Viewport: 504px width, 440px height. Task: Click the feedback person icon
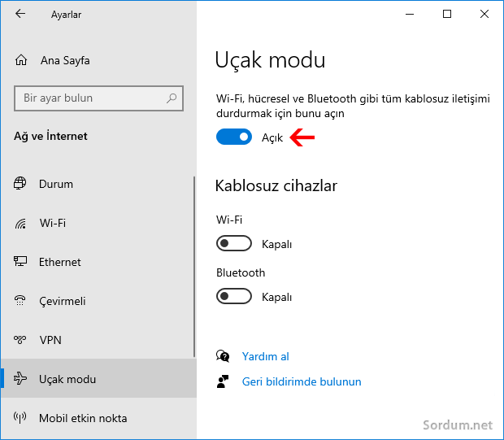point(223,381)
